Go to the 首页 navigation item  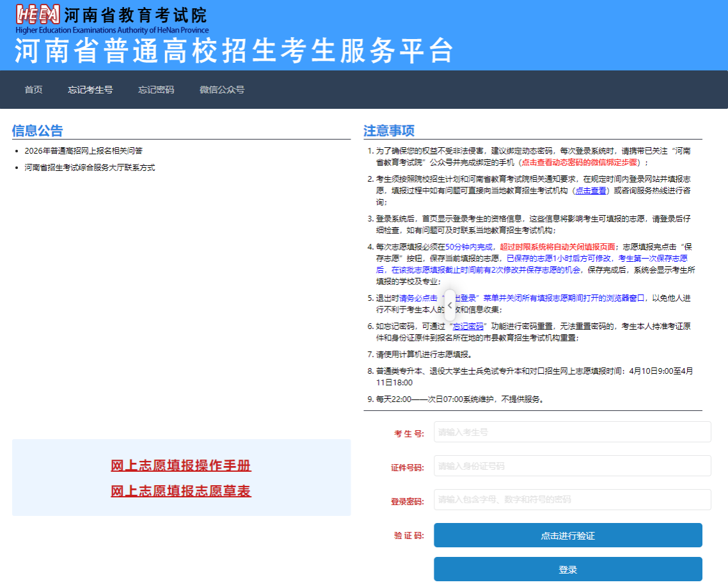click(33, 90)
